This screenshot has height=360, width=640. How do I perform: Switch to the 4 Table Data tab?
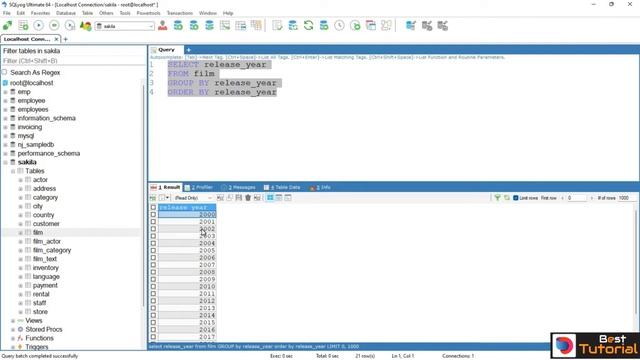point(282,187)
